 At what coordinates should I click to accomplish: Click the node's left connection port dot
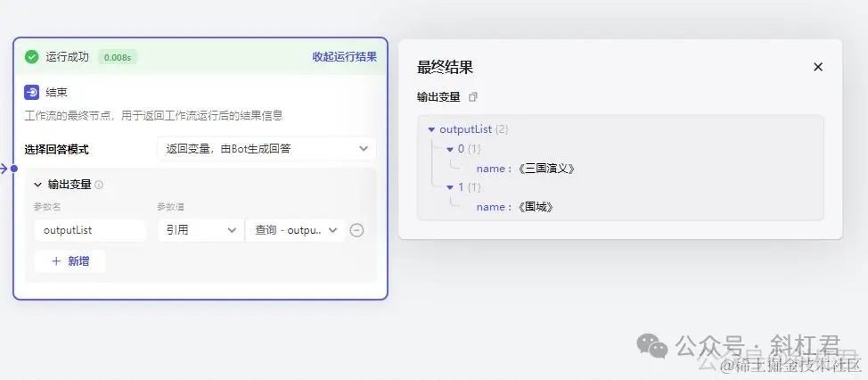(x=14, y=169)
